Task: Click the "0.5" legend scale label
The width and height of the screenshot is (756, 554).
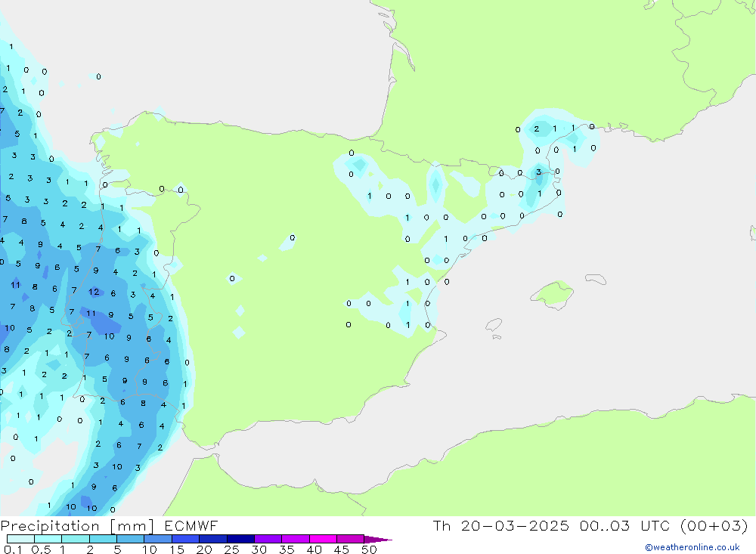Action: [41, 549]
